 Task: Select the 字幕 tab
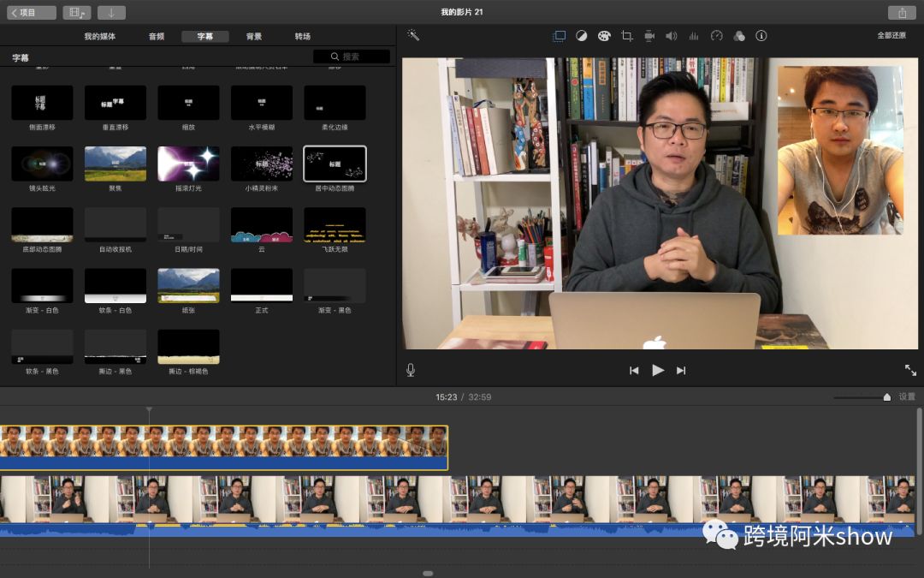(205, 37)
